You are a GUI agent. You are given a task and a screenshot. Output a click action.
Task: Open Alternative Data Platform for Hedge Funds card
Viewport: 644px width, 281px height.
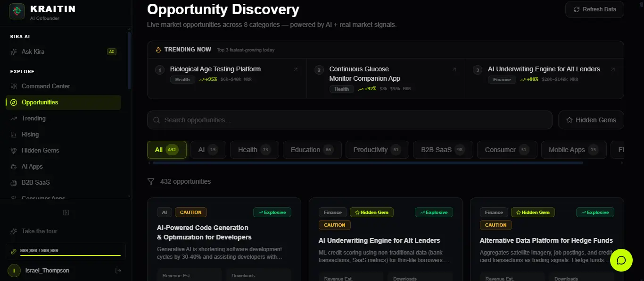coord(547,239)
